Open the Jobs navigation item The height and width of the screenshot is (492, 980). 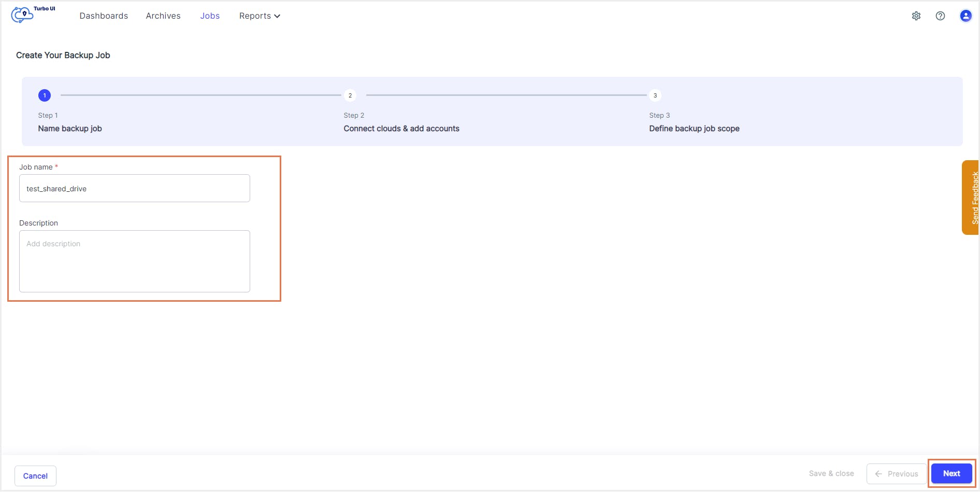210,16
